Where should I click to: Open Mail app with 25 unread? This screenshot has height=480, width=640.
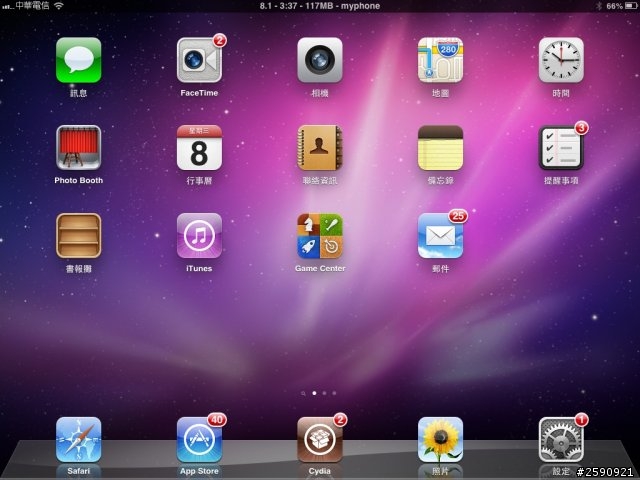pyautogui.click(x=440, y=235)
